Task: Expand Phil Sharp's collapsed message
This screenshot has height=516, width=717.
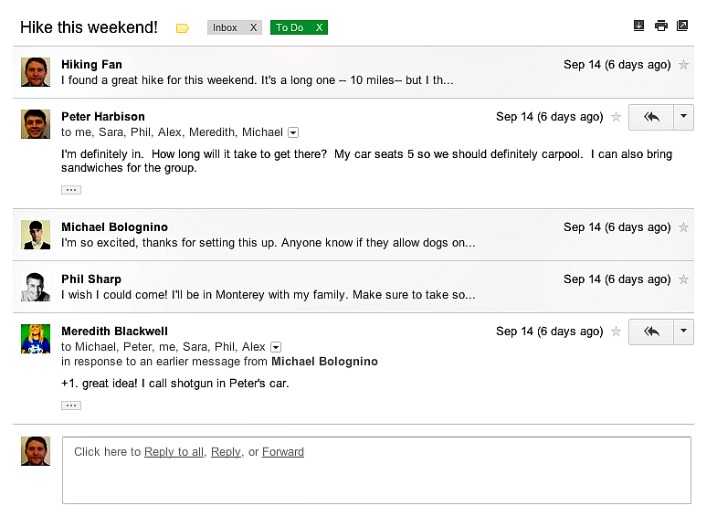Action: (x=353, y=287)
